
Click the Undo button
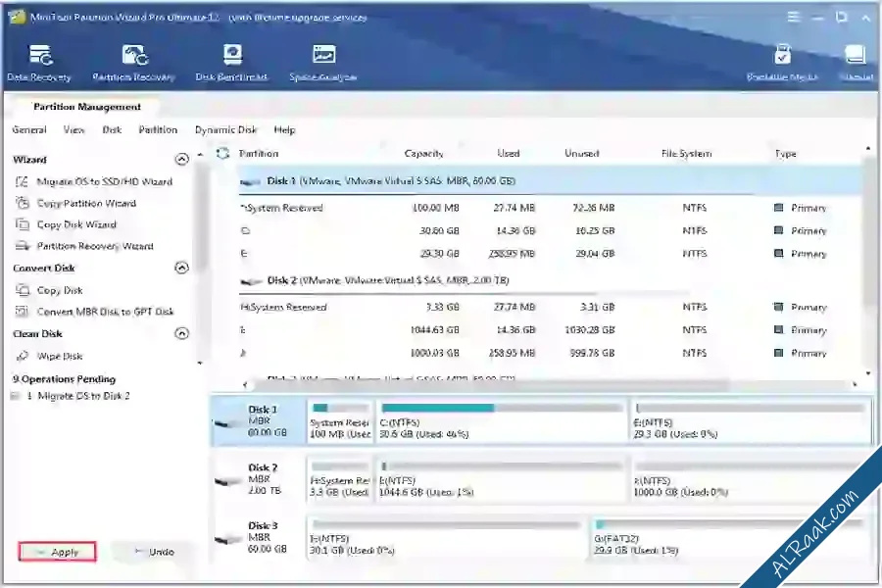click(x=154, y=552)
